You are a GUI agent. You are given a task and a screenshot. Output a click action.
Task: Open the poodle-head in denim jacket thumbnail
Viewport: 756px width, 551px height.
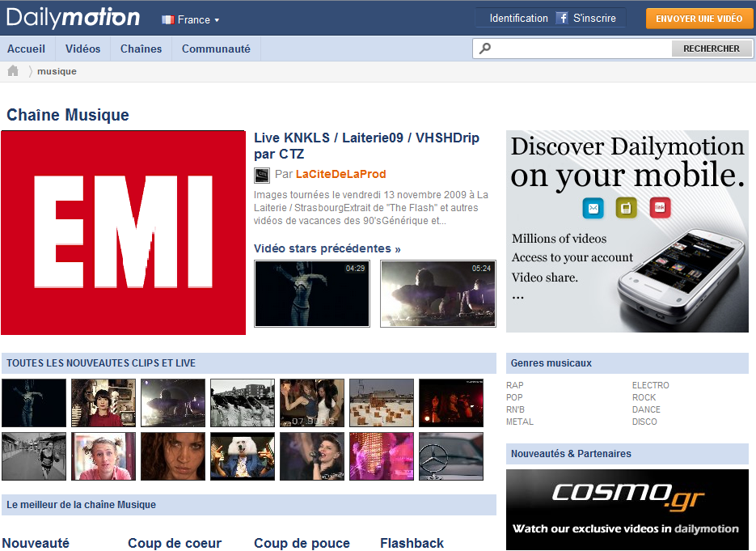tap(243, 456)
